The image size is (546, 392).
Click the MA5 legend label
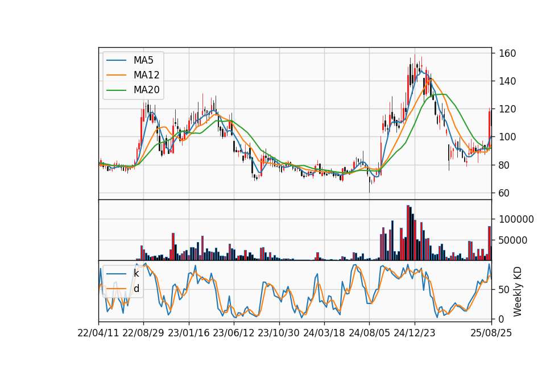pos(143,60)
